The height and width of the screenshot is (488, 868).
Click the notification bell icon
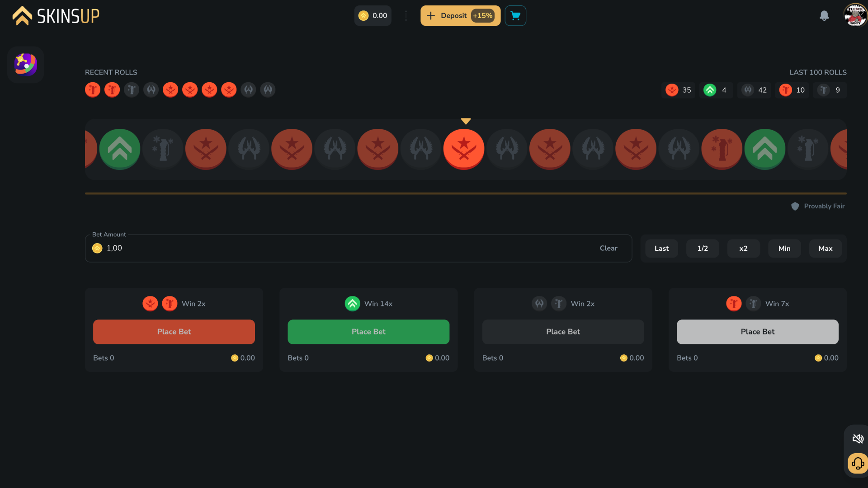point(824,15)
